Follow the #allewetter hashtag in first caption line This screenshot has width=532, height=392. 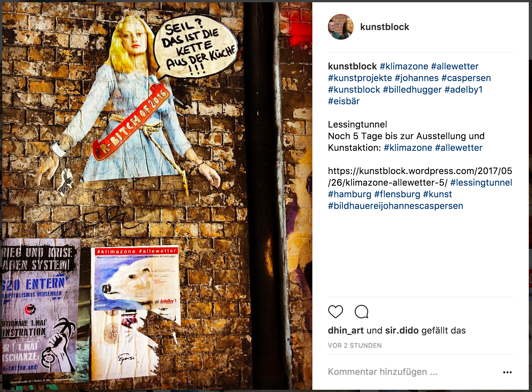coord(454,66)
